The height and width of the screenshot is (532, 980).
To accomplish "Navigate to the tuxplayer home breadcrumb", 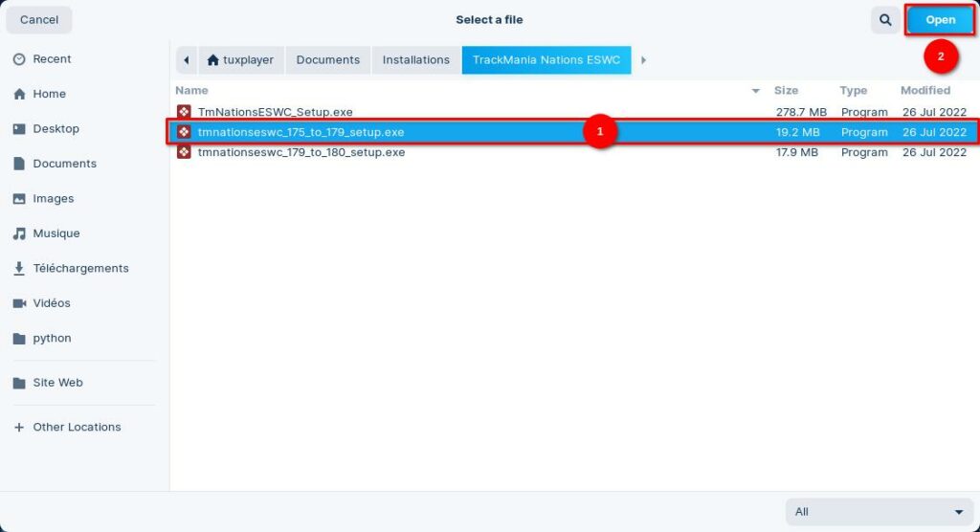I will pos(240,60).
